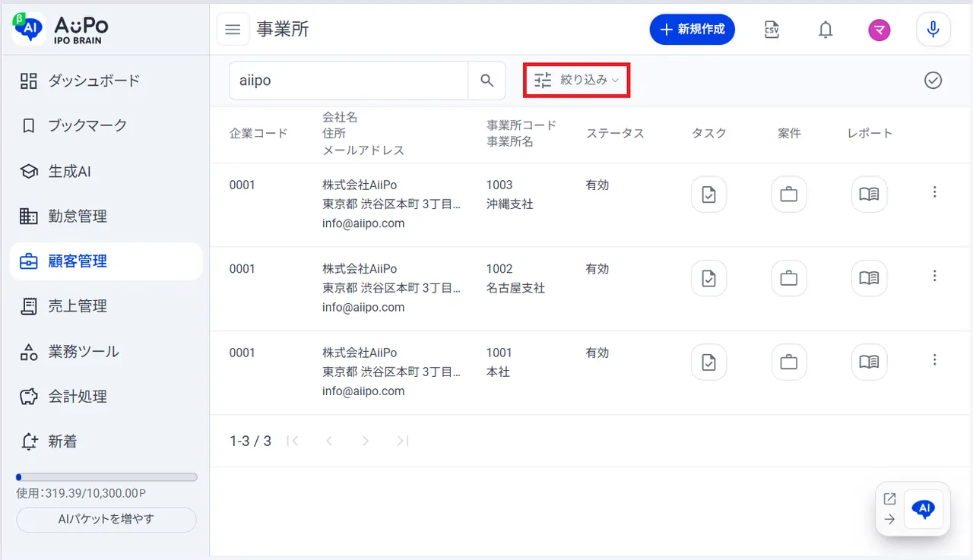Screen dimensions: 973x560
Task: Click the 1-3 / 3 pagination text
Action: click(250, 441)
